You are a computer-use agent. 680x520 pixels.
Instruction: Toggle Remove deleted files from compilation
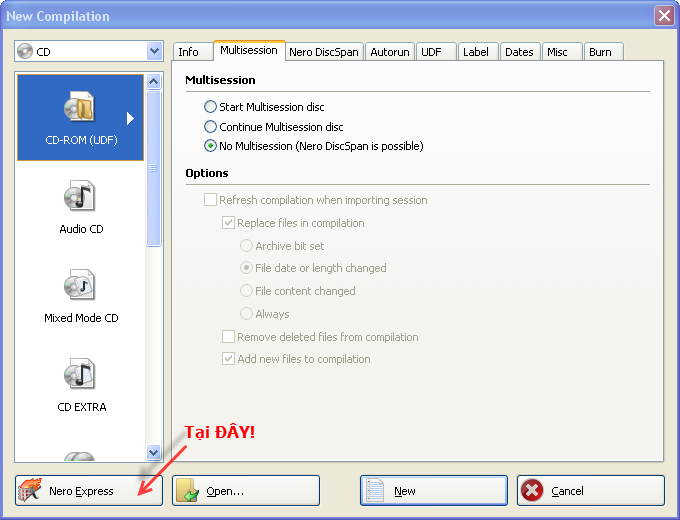click(320, 337)
